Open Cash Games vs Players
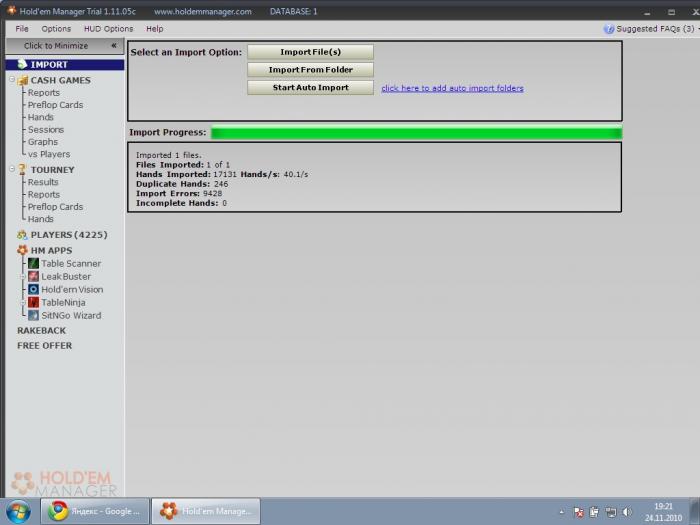 pos(49,154)
